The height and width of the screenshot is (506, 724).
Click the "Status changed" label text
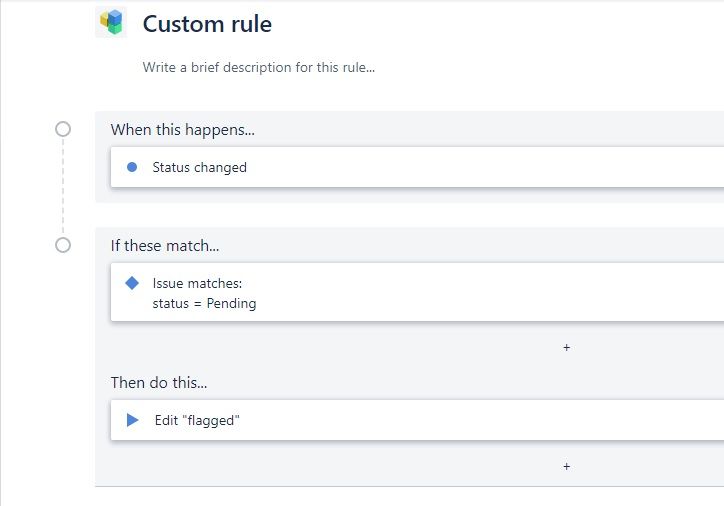pyautogui.click(x=199, y=167)
